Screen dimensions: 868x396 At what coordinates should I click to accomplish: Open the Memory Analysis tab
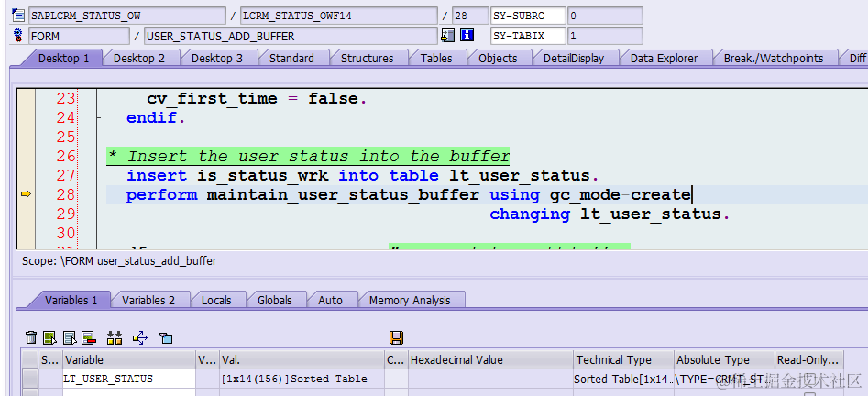point(410,300)
